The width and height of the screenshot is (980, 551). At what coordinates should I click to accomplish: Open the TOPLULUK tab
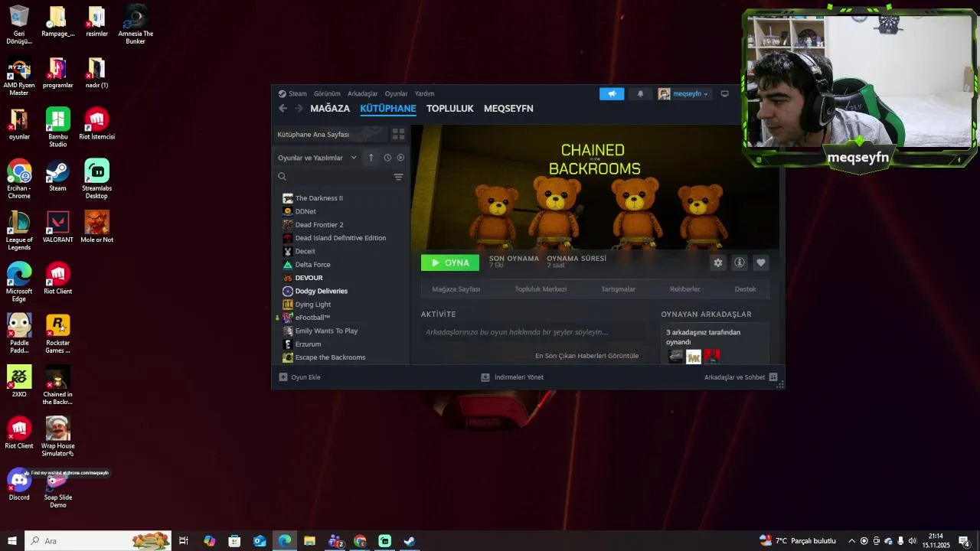point(450,109)
